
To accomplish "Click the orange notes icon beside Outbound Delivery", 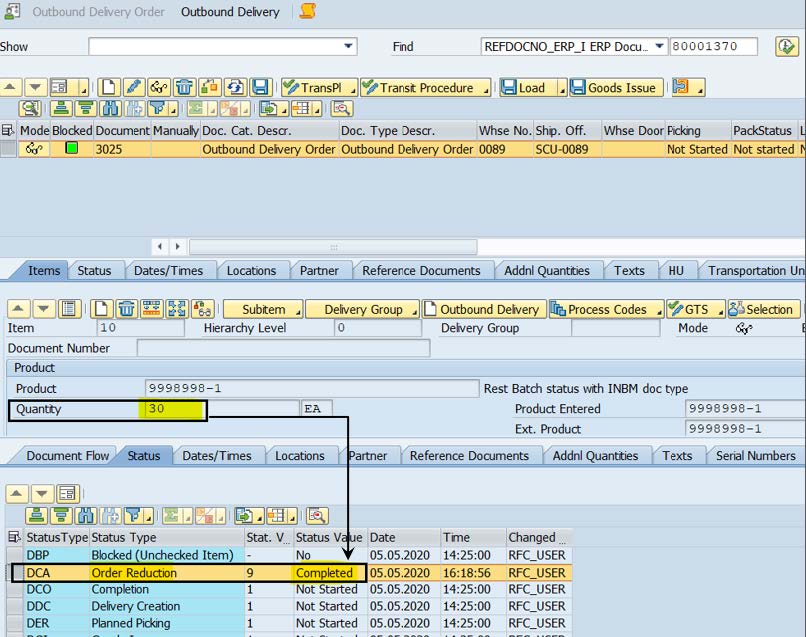I will 308,12.
